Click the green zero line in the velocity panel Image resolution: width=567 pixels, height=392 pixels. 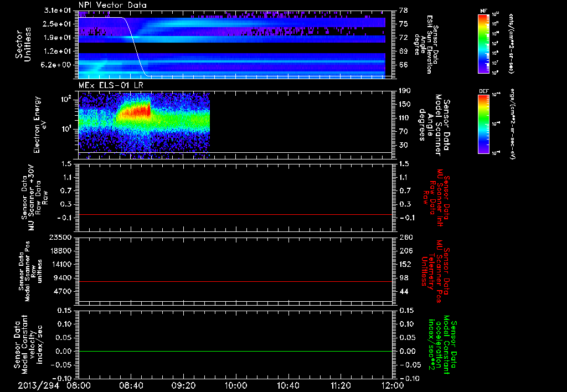235,351
